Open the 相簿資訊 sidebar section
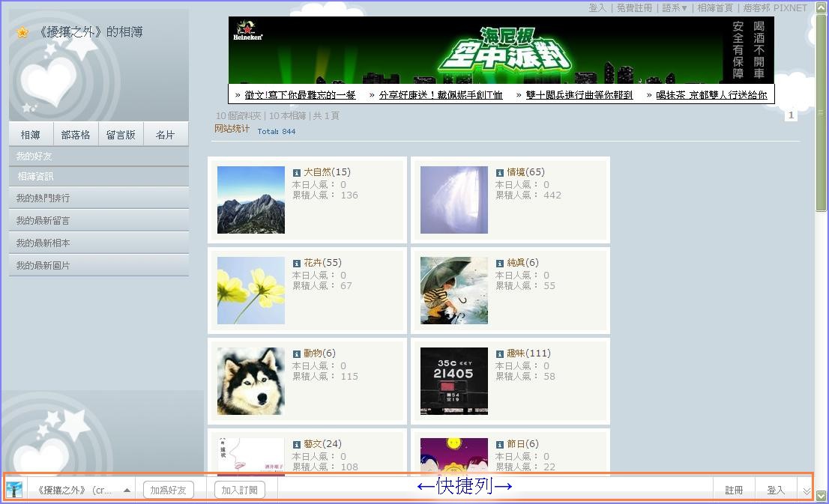Image resolution: width=829 pixels, height=504 pixels. point(99,177)
